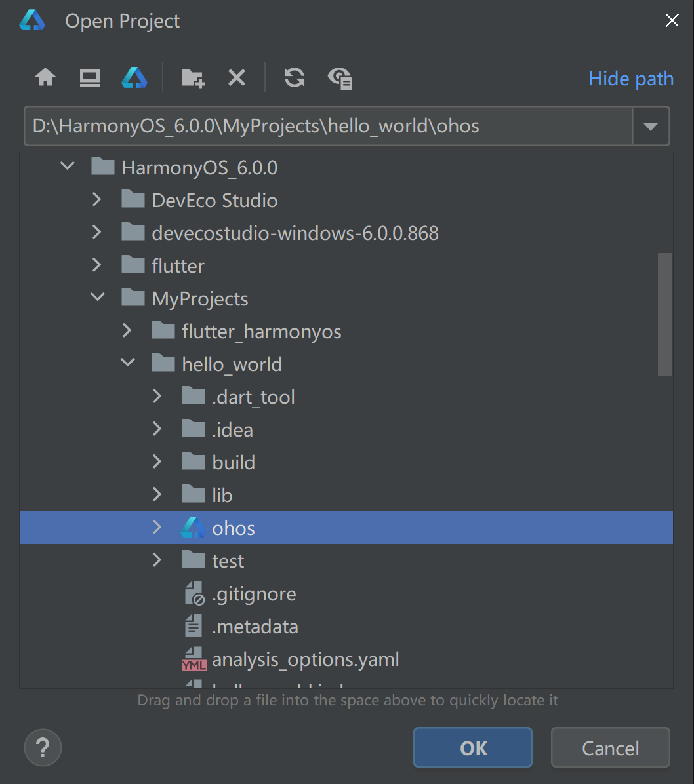Select the flutter_harmonyos folder name
Screen dimensions: 694x784
pyautogui.click(x=262, y=332)
